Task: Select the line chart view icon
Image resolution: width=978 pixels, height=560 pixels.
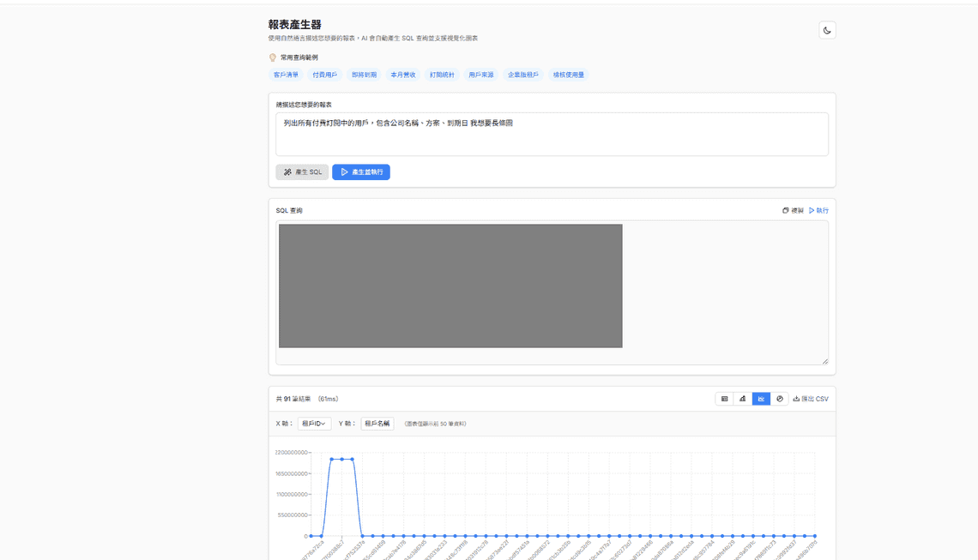Action: (x=761, y=399)
